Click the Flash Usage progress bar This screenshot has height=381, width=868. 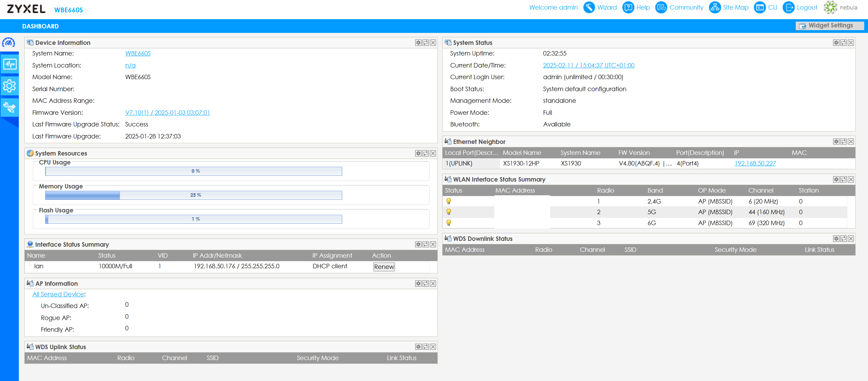point(194,219)
